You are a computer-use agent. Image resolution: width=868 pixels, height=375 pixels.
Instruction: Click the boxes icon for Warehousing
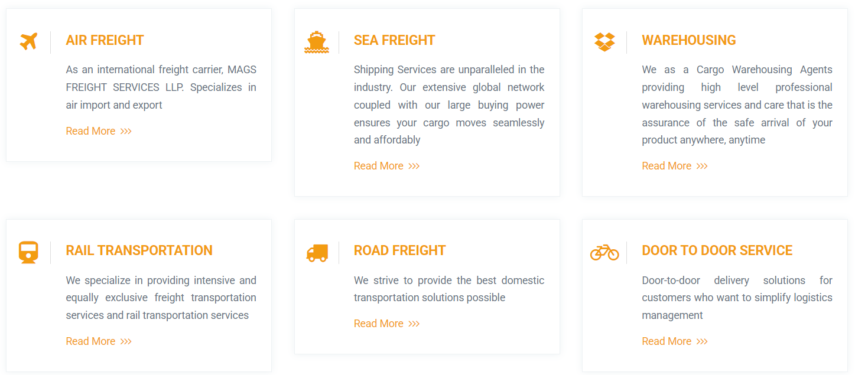[604, 42]
